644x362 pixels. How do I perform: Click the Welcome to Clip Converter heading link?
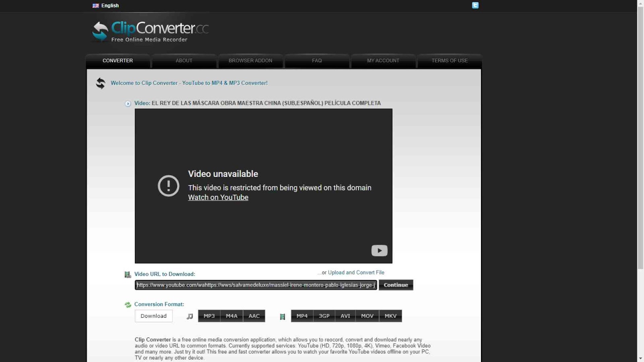click(x=189, y=83)
